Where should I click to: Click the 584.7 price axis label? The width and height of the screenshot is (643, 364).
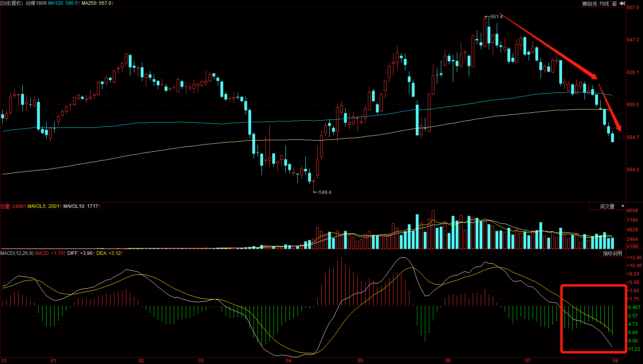[633, 137]
